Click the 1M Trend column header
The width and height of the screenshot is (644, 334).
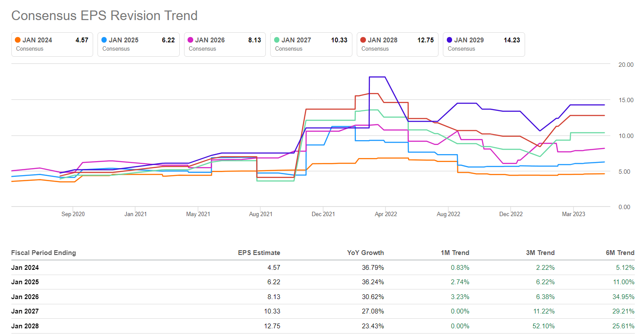pyautogui.click(x=454, y=253)
